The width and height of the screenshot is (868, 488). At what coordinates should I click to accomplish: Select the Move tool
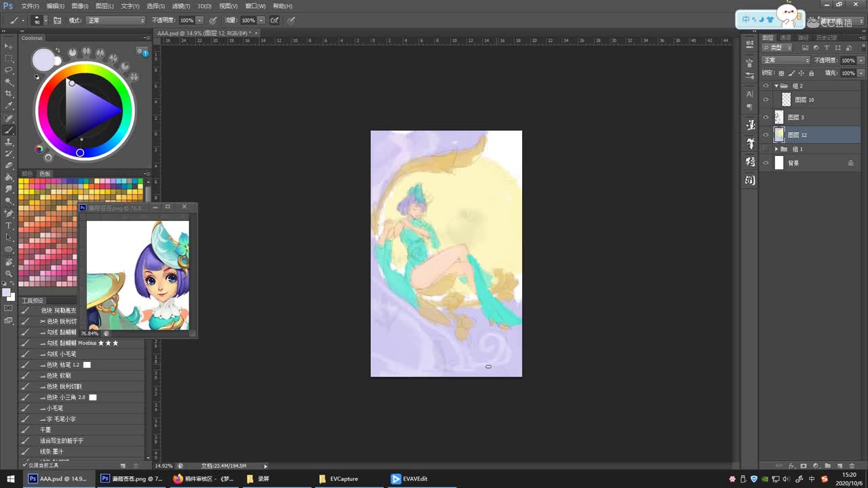click(9, 46)
